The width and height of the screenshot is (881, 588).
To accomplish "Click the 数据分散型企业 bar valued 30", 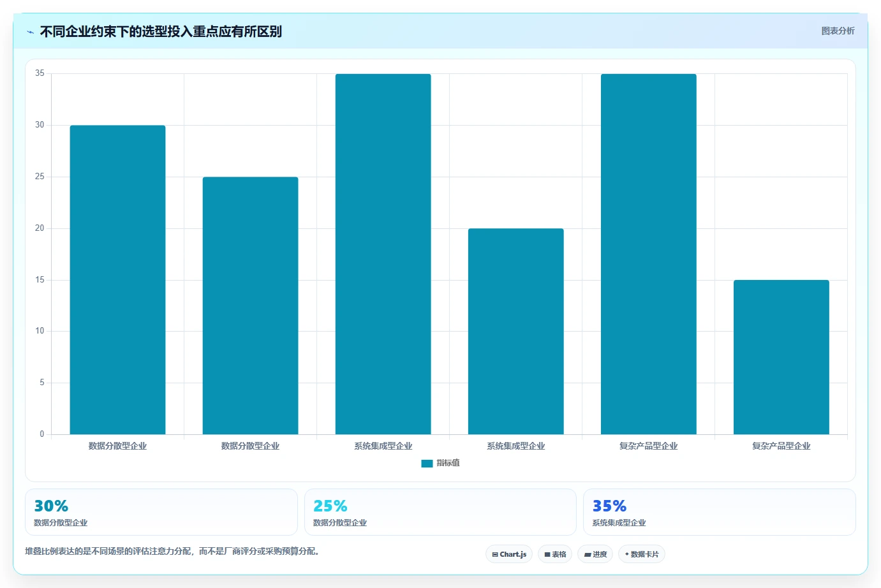I will [117, 280].
